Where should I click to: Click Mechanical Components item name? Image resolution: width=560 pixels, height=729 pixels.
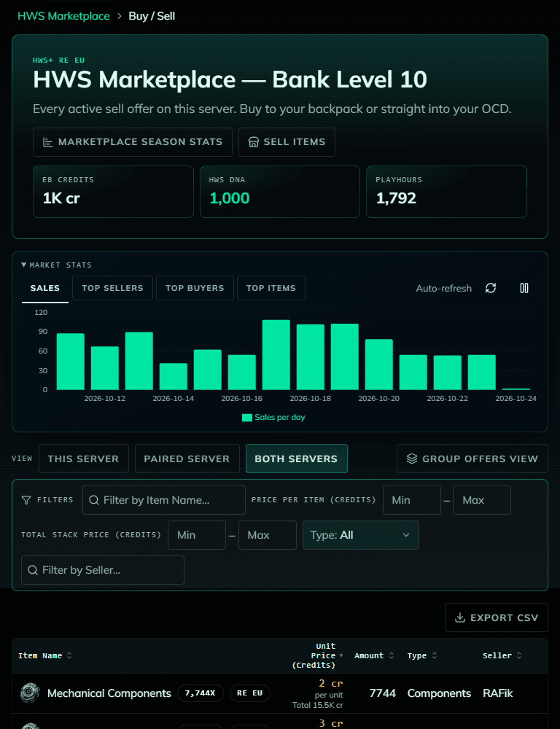pos(109,693)
